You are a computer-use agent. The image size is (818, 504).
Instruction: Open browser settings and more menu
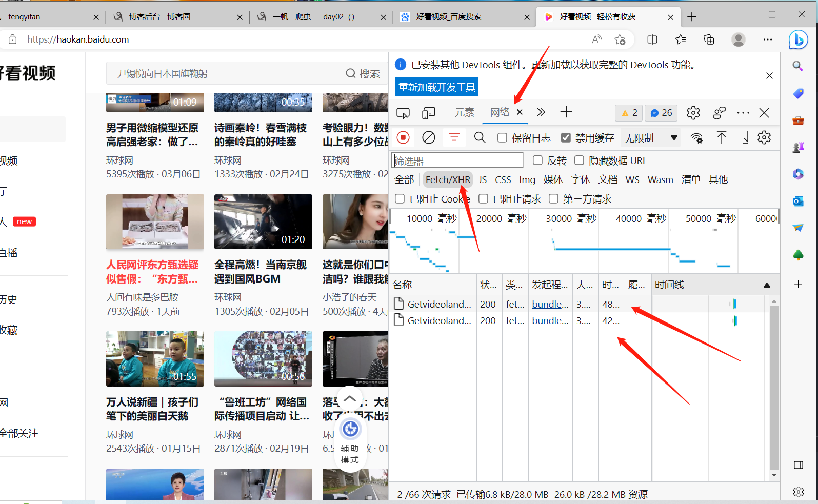pyautogui.click(x=768, y=39)
